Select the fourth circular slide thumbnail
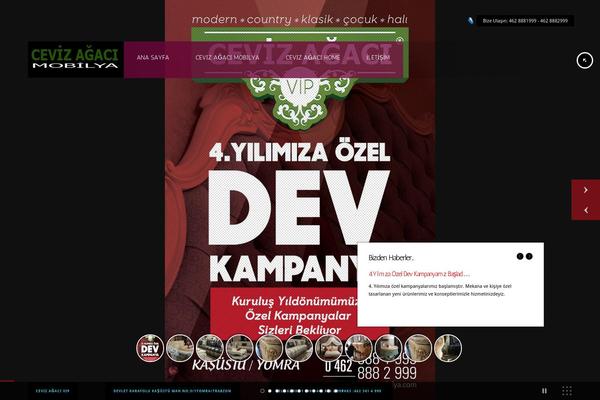The width and height of the screenshot is (600, 400). point(240,348)
